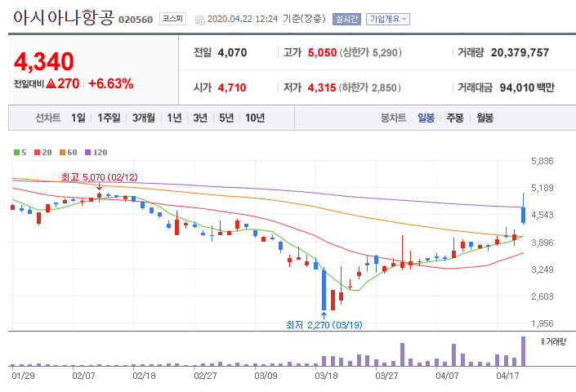Click the 최고 5,070 (02/12) marker
The width and height of the screenshot is (576, 392).
point(99,177)
